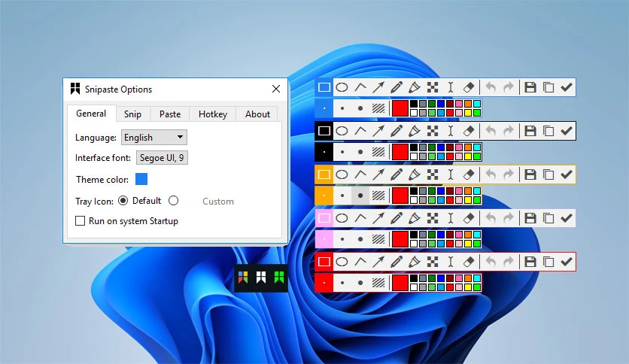Close the Snipaste Options dialog
629x364 pixels.
pyautogui.click(x=276, y=89)
